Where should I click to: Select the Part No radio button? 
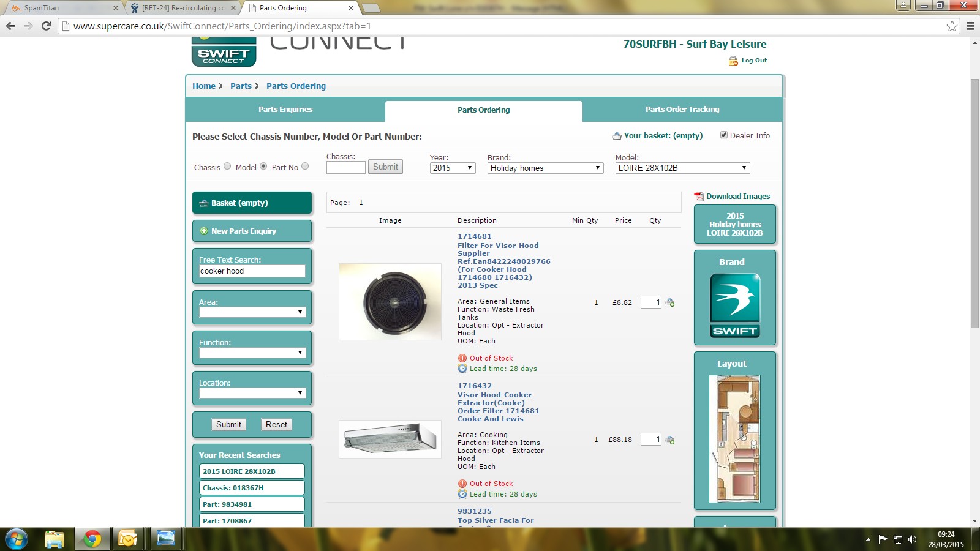(x=305, y=167)
